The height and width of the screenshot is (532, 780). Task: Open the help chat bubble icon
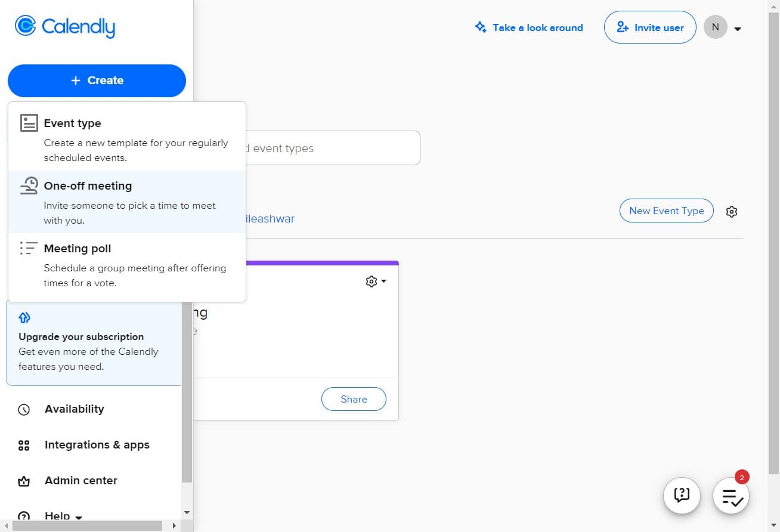(x=682, y=495)
